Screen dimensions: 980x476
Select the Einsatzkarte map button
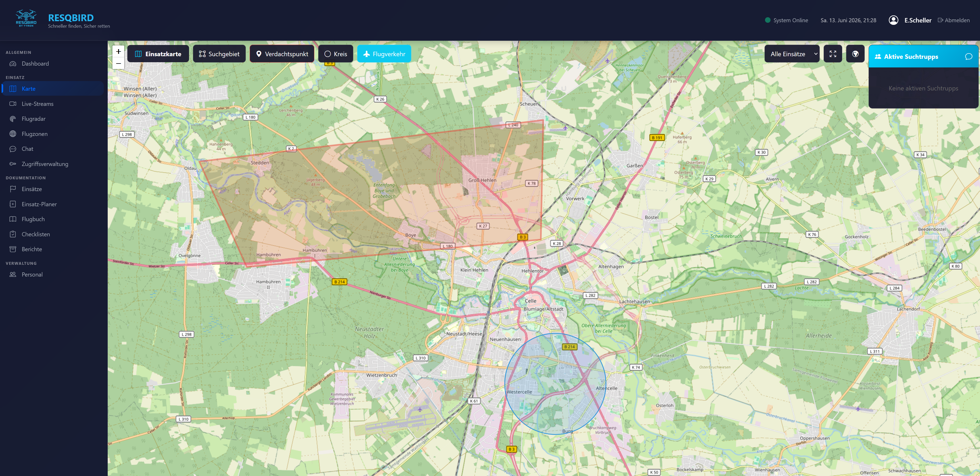(158, 54)
